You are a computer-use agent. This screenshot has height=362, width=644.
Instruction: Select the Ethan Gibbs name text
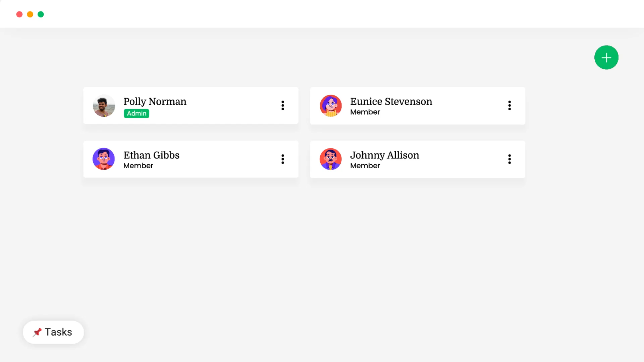click(x=151, y=155)
